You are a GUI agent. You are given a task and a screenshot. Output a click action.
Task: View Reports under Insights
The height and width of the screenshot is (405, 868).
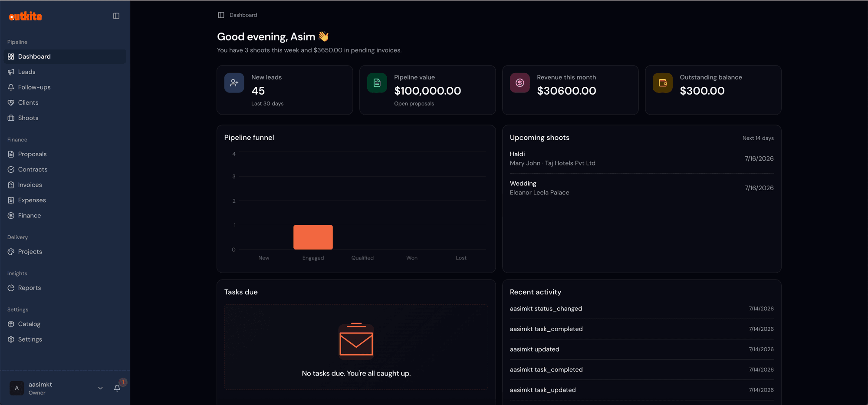click(65, 288)
